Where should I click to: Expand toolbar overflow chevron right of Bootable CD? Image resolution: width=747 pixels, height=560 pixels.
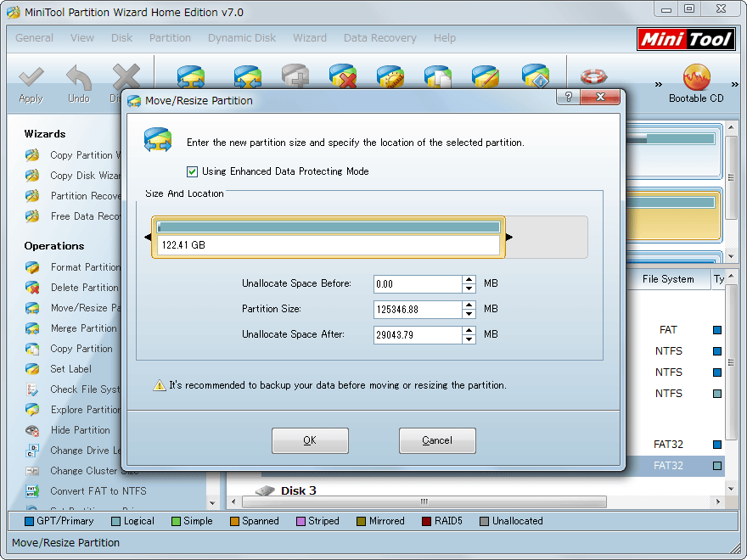734,84
